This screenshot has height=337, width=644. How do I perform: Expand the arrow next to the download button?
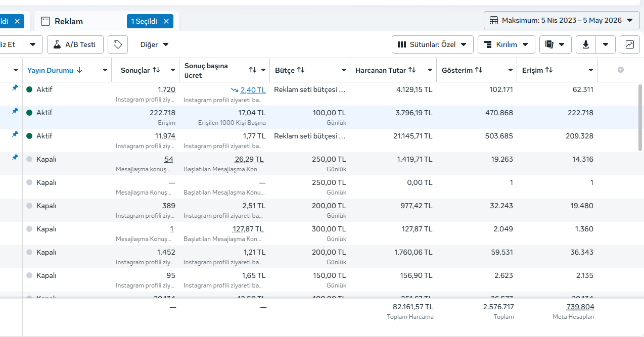(606, 44)
